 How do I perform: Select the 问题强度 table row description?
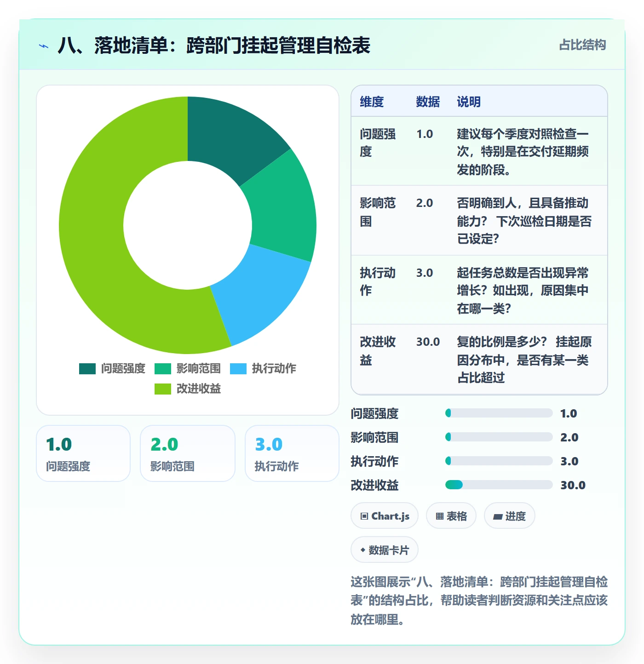[523, 152]
